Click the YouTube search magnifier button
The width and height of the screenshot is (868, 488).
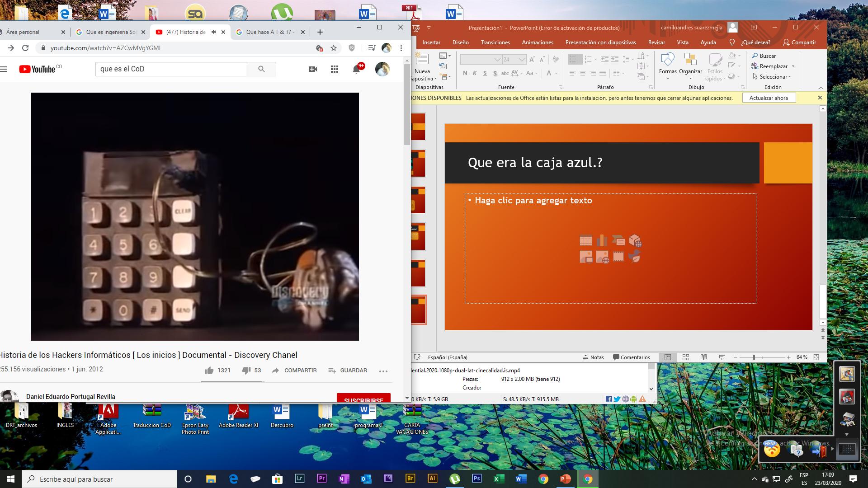261,69
